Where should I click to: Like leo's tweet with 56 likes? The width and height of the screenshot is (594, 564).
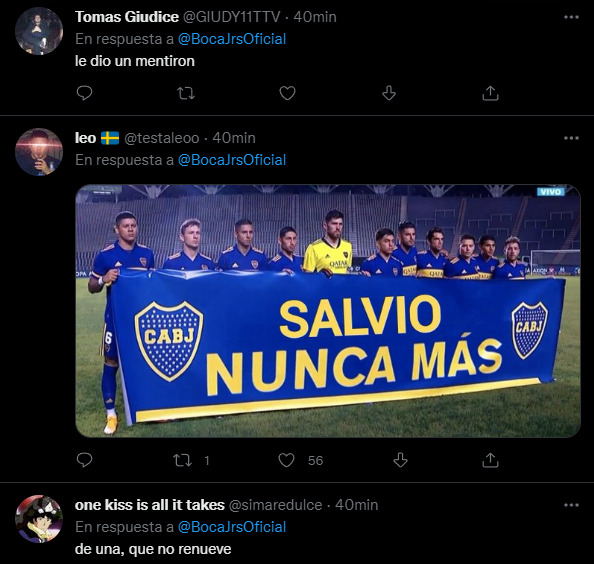coord(286,460)
